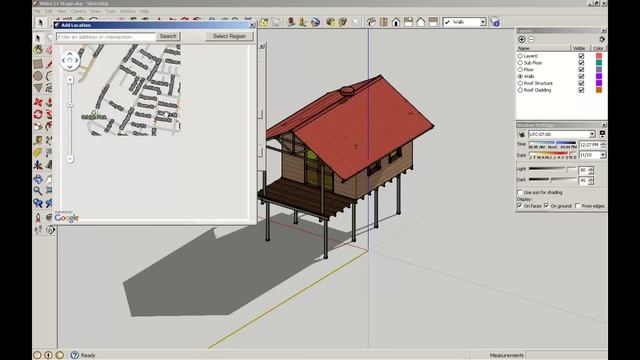Click the time field stepper

coord(603,144)
